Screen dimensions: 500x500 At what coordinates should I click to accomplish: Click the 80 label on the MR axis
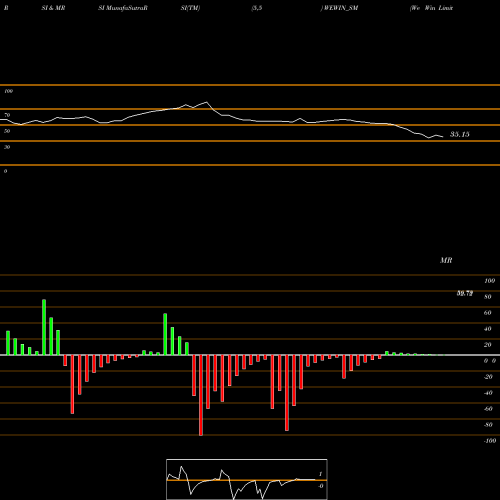488,297
